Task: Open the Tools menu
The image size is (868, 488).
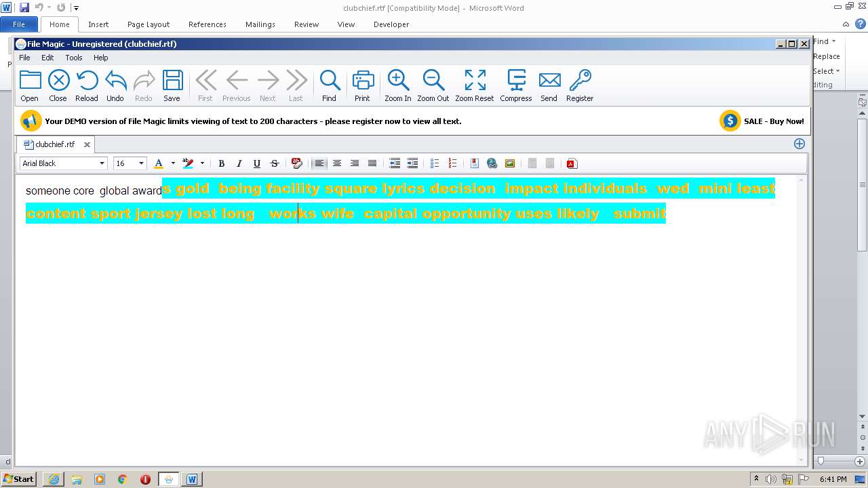Action: [x=74, y=58]
